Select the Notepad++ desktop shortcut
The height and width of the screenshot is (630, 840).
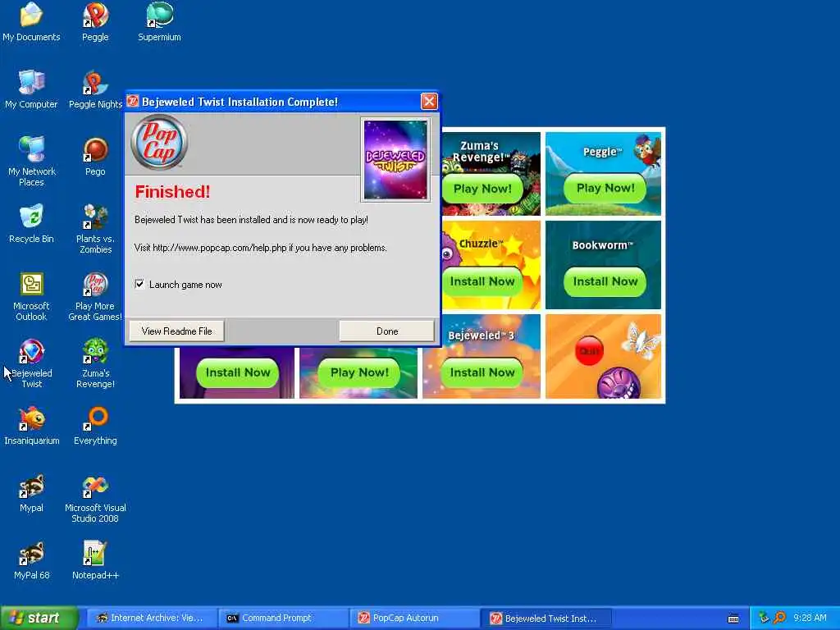click(95, 560)
